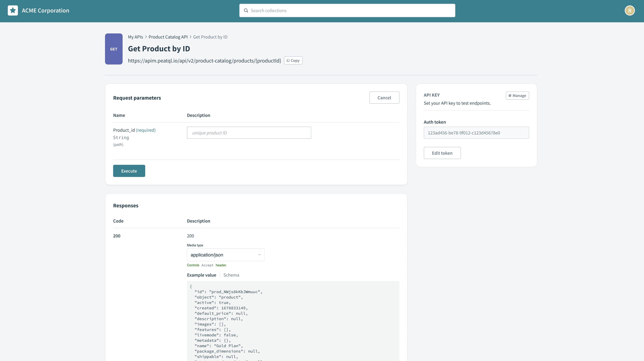Click the Auth token input field
The width and height of the screenshot is (644, 361).
point(476,133)
